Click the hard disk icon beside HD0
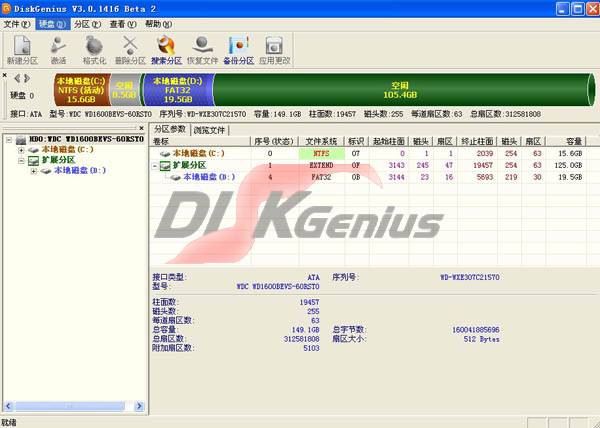 click(21, 140)
